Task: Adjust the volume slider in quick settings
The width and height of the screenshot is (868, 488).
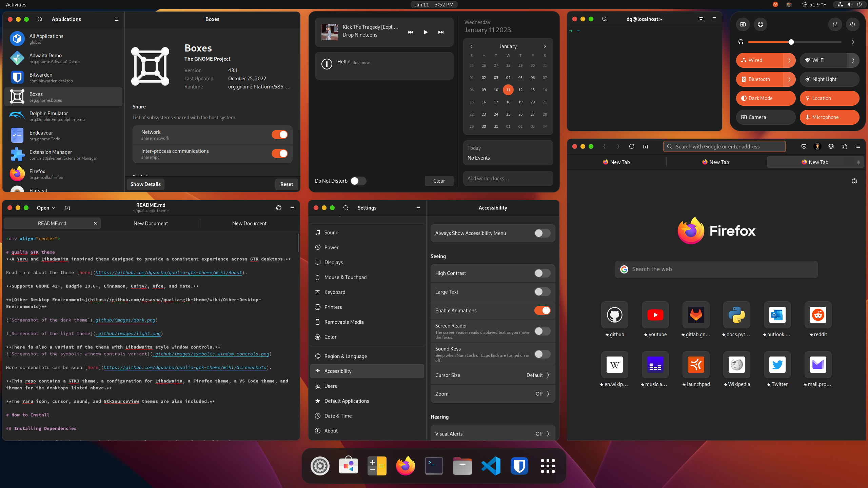Action: pyautogui.click(x=791, y=42)
